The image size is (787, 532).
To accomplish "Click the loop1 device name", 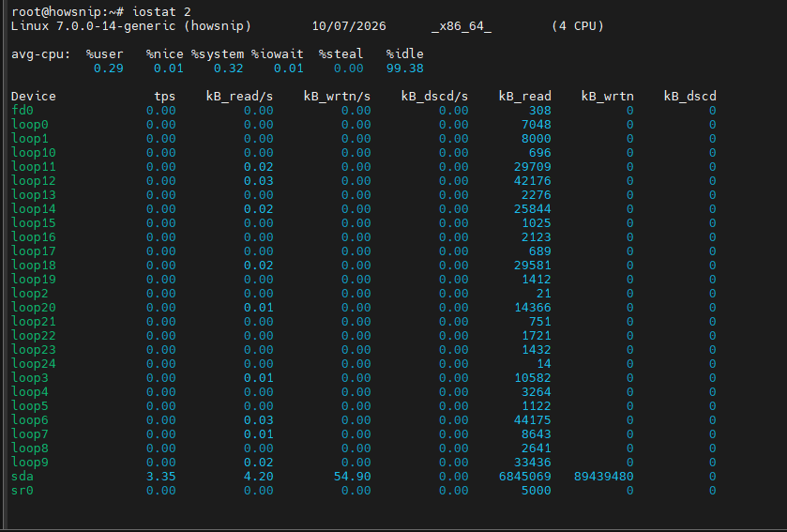I will point(30,139).
